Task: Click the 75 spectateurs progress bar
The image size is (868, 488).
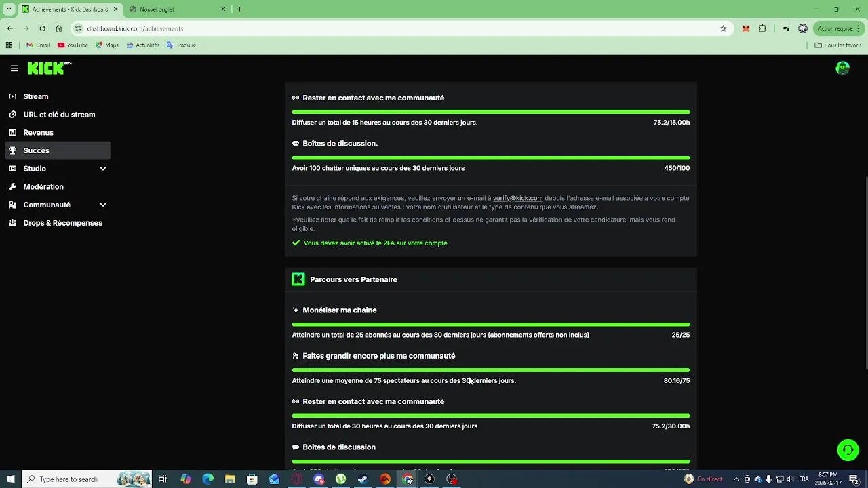Action: pyautogui.click(x=491, y=370)
